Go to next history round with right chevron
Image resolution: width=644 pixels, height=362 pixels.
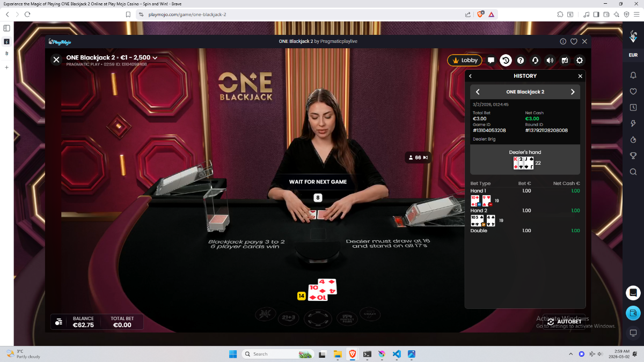[572, 92]
